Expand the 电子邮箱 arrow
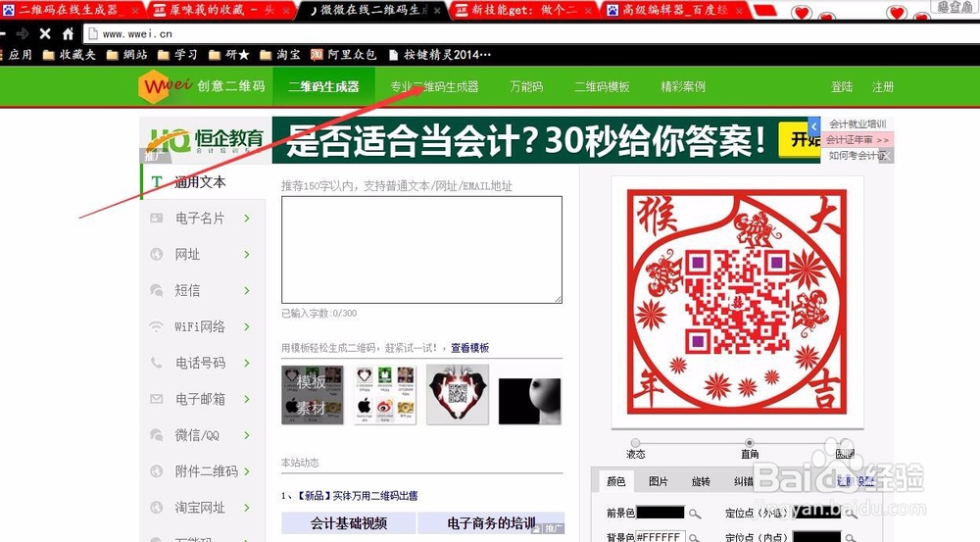Viewport: 980px width, 542px height. [247, 399]
